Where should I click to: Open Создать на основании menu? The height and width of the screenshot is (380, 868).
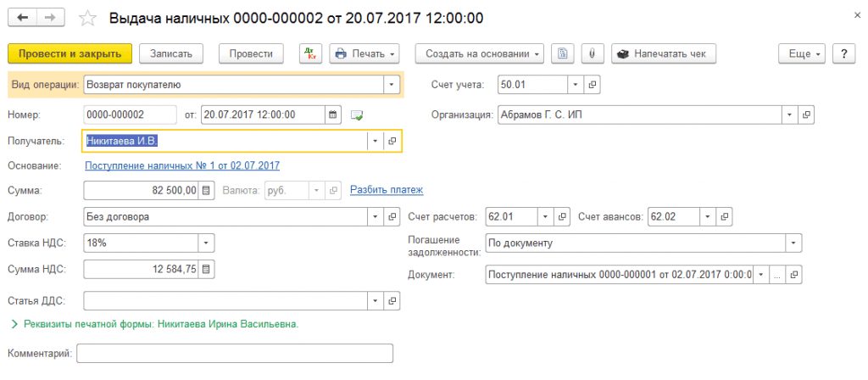480,53
